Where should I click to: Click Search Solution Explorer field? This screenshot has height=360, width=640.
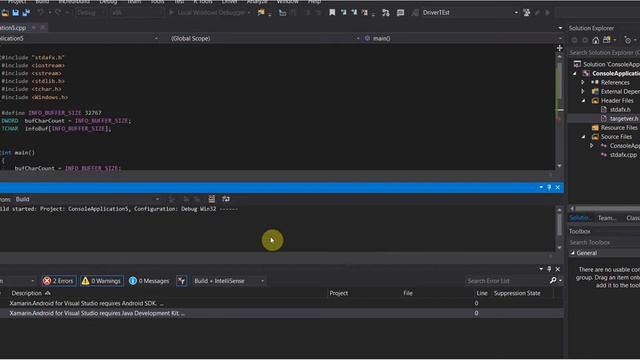[x=604, y=53]
